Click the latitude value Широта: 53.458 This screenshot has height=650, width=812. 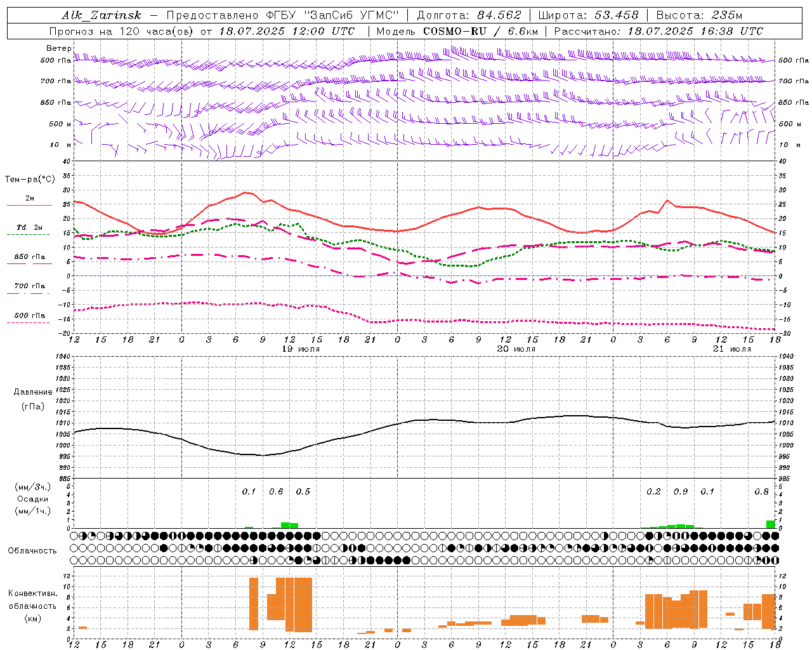pyautogui.click(x=588, y=15)
